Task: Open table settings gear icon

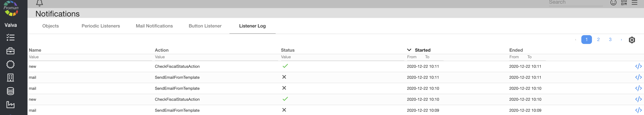Action: [x=632, y=40]
